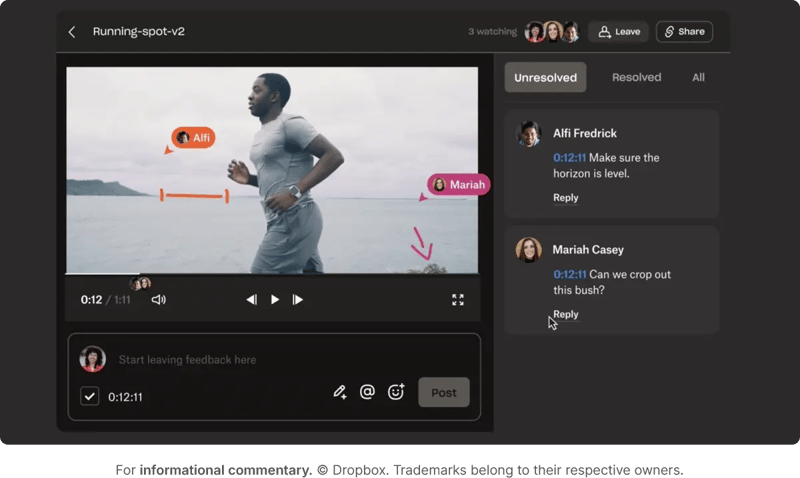Viewport: 800px width, 478px height.
Task: Open the Share link options
Action: point(684,32)
